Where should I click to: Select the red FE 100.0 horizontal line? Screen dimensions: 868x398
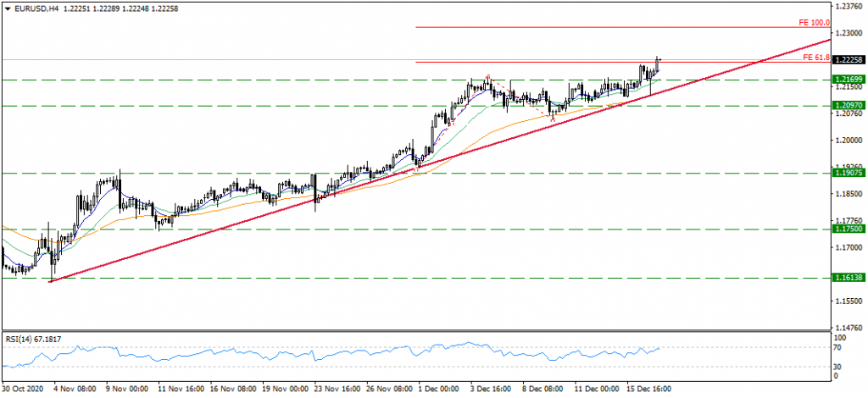(x=593, y=27)
